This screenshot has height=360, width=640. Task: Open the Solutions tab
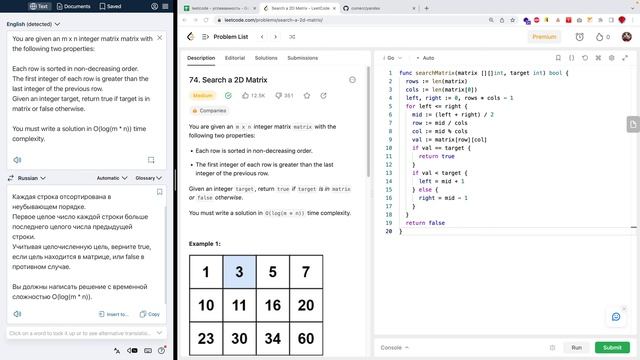pos(266,58)
